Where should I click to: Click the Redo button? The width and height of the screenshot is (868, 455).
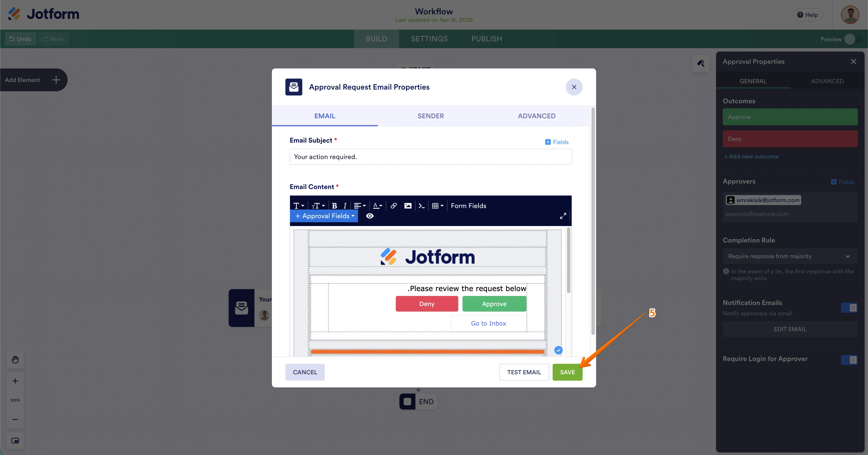53,39
